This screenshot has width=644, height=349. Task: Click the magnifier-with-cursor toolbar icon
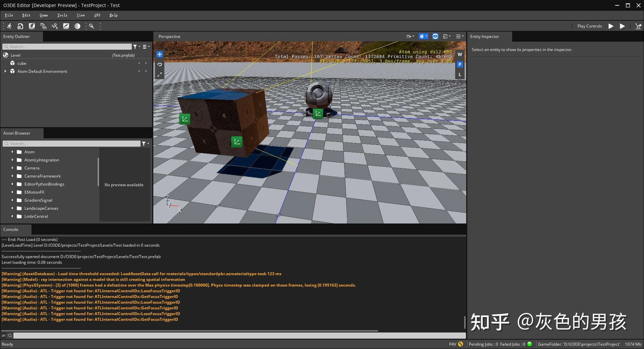(91, 26)
